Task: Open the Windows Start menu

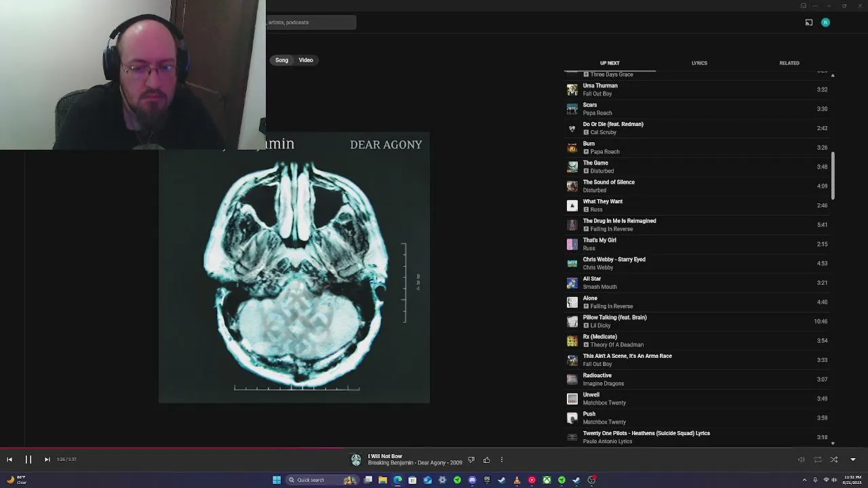Action: [x=277, y=480]
